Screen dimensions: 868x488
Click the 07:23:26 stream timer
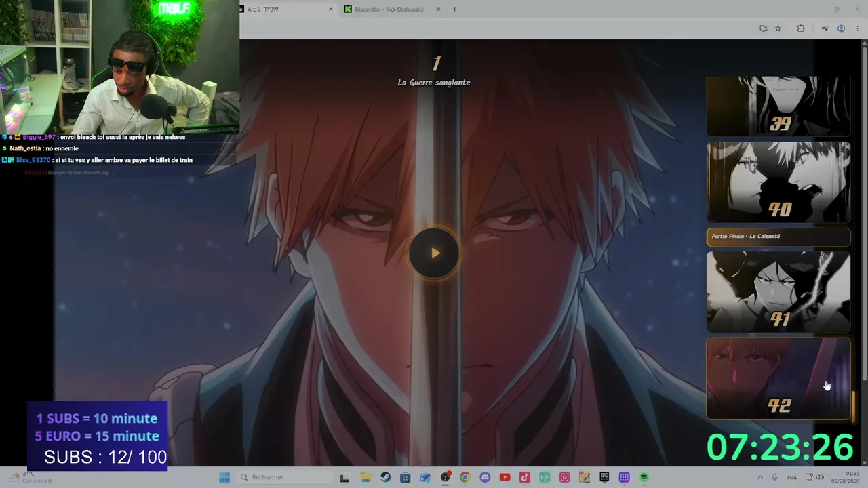[x=780, y=447]
